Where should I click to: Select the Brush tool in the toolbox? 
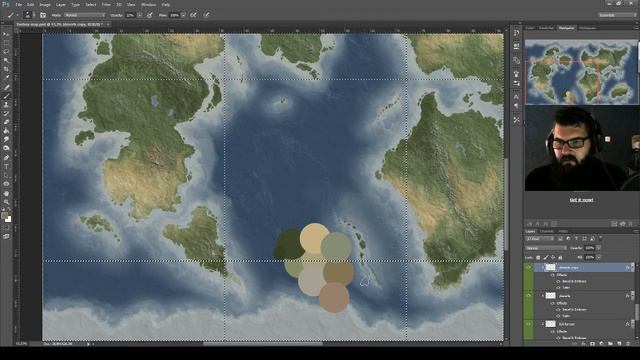6,96
